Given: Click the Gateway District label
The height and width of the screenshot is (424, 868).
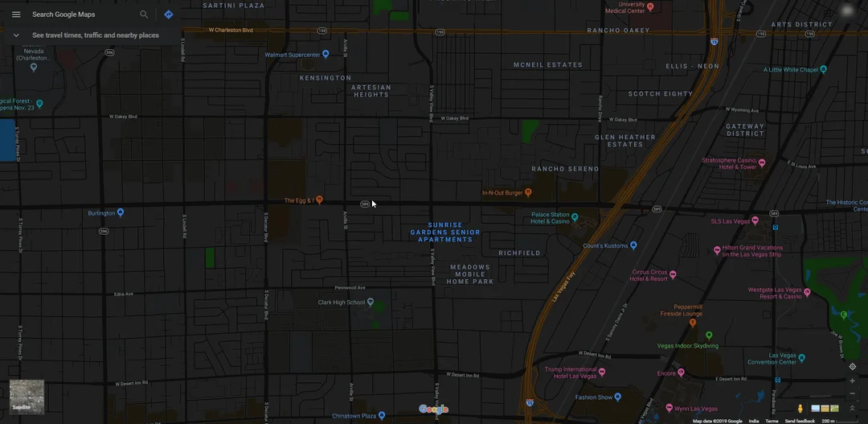Looking at the screenshot, I should point(745,130).
